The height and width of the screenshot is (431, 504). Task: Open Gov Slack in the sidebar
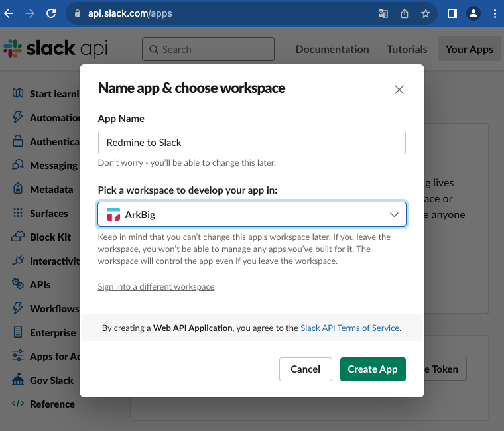tap(52, 380)
